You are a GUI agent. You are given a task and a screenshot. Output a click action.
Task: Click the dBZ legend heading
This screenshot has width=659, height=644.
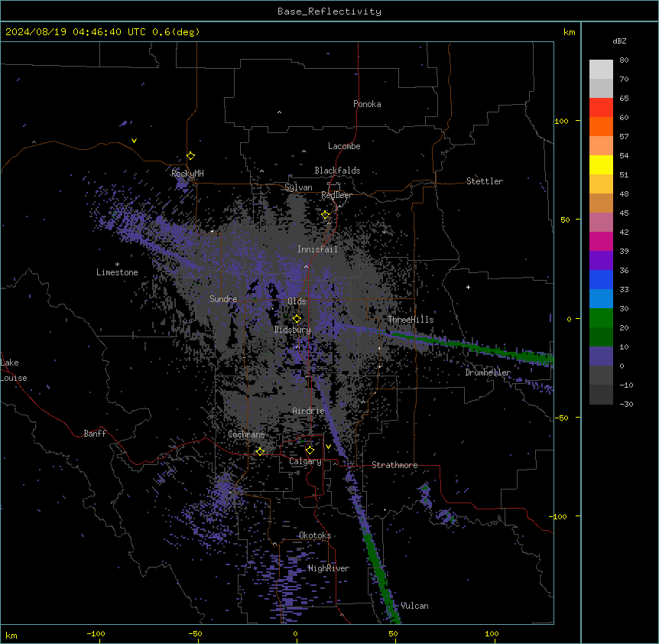(x=619, y=41)
